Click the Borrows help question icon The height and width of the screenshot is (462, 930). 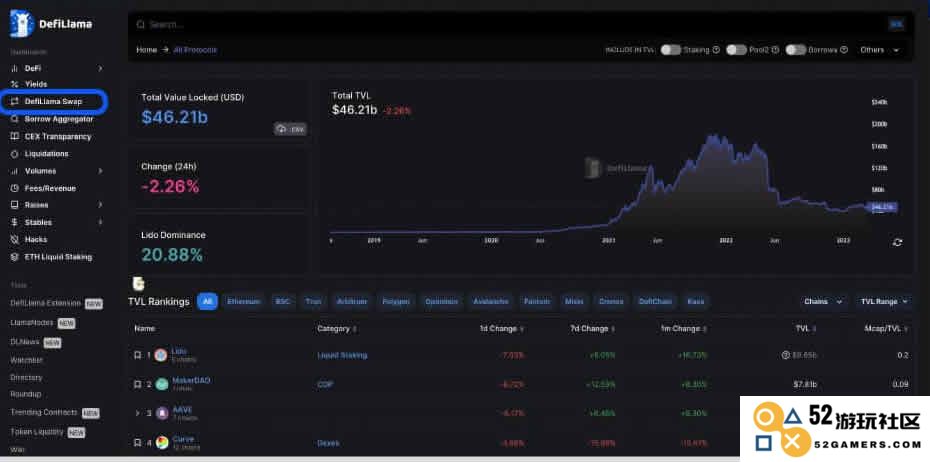click(x=844, y=50)
